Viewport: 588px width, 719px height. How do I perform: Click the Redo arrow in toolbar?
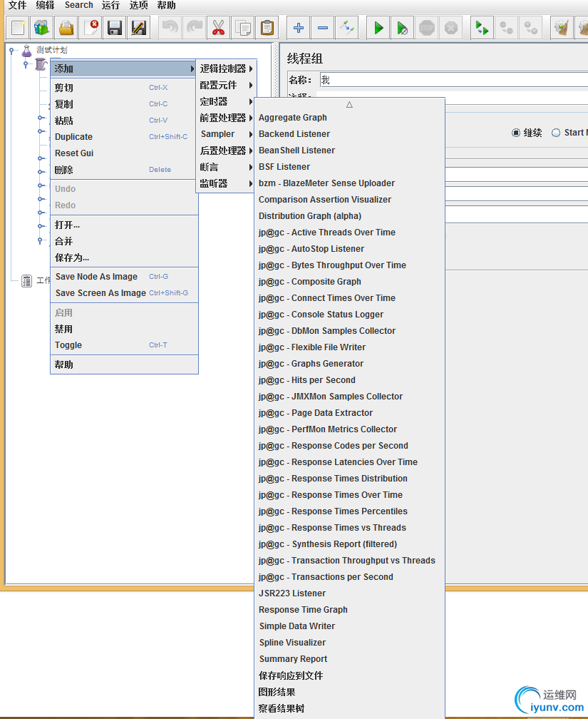tap(195, 28)
